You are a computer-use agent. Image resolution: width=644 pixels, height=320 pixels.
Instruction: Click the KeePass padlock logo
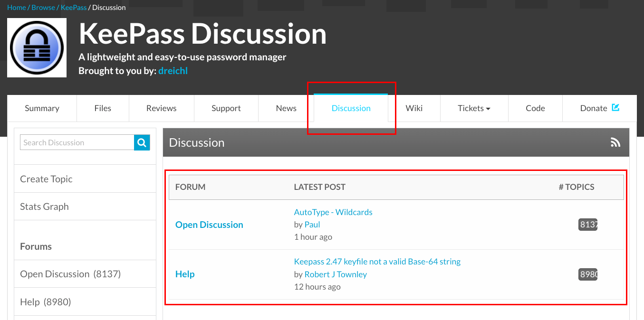point(37,48)
